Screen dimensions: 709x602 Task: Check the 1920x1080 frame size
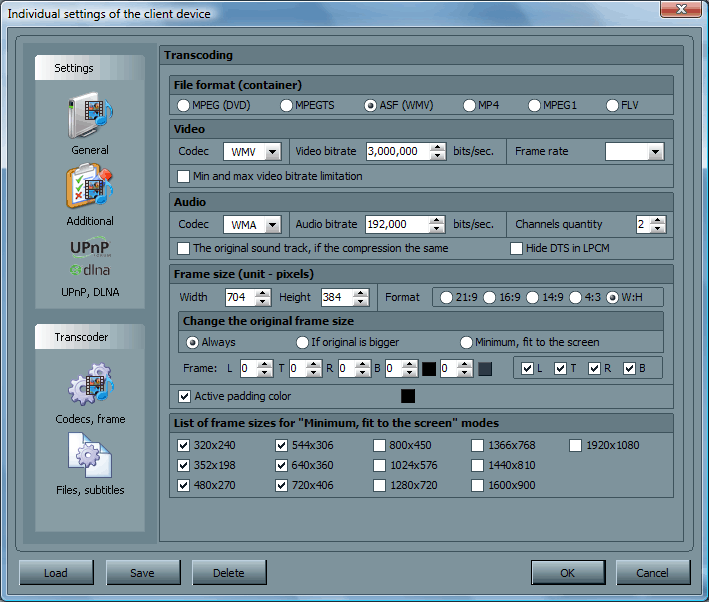pyautogui.click(x=575, y=446)
